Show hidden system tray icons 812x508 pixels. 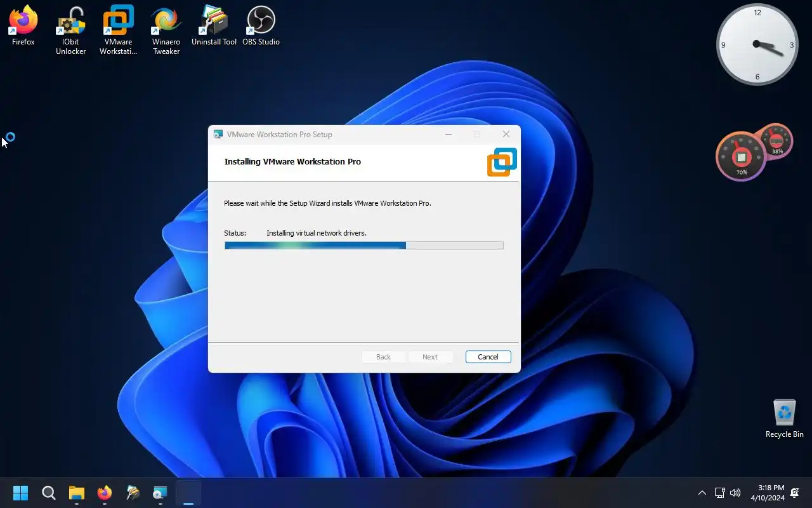pyautogui.click(x=702, y=493)
